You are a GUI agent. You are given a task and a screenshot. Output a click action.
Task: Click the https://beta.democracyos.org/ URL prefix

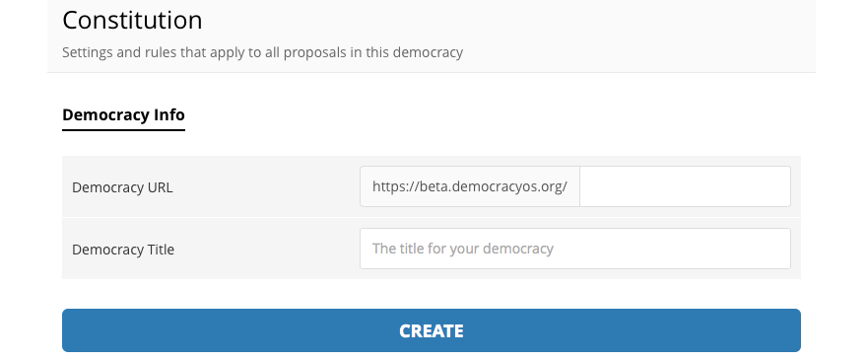[469, 186]
